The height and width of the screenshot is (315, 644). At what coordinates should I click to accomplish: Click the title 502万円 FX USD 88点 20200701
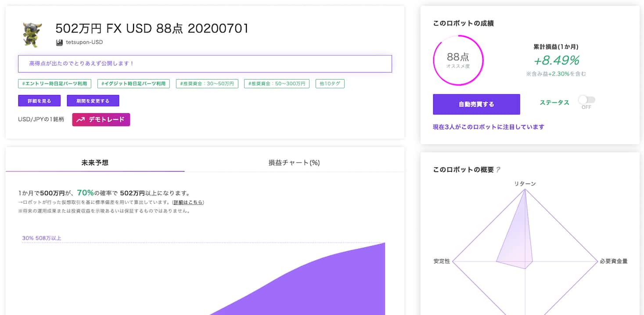tap(152, 29)
